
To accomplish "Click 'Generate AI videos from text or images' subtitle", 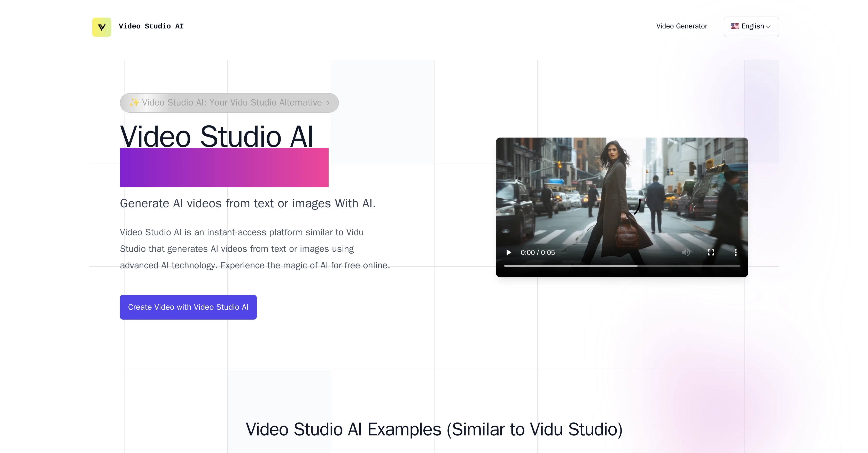I will (x=248, y=203).
